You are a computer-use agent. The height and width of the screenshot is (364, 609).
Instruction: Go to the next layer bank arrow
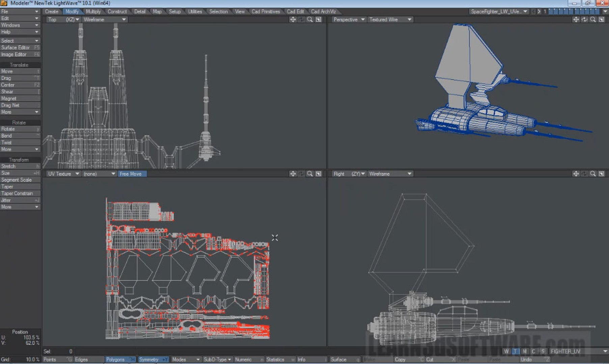pyautogui.click(x=539, y=11)
